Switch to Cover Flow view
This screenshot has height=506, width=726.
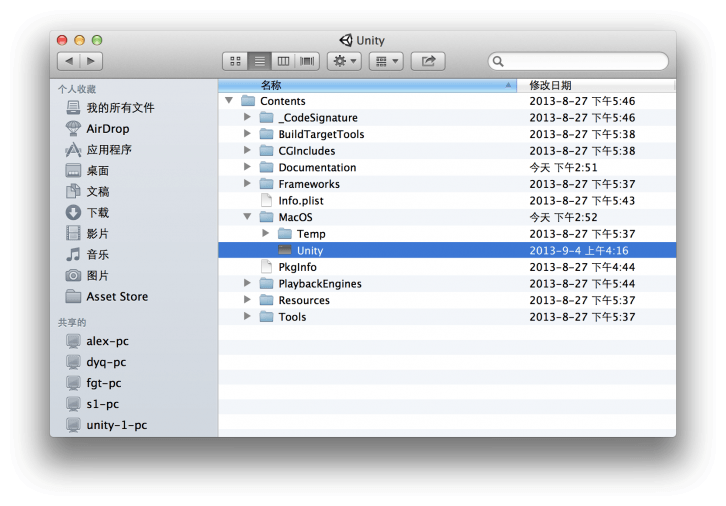click(307, 61)
